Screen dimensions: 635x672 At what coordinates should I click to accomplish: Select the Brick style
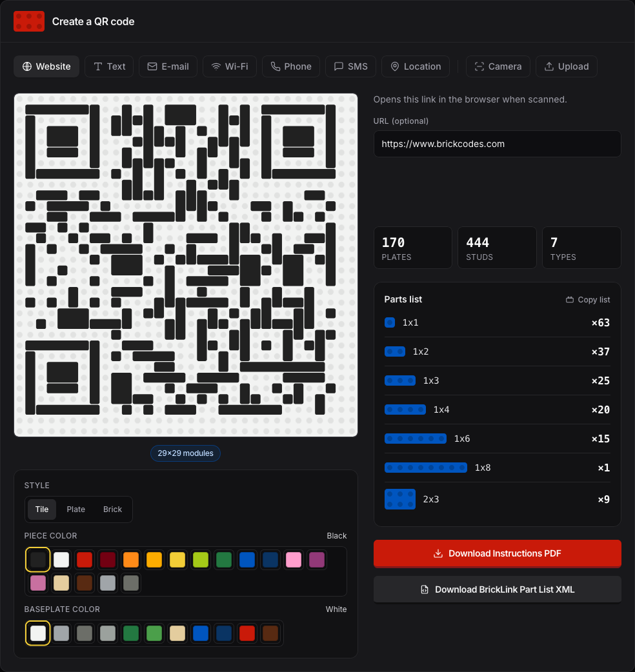point(112,509)
